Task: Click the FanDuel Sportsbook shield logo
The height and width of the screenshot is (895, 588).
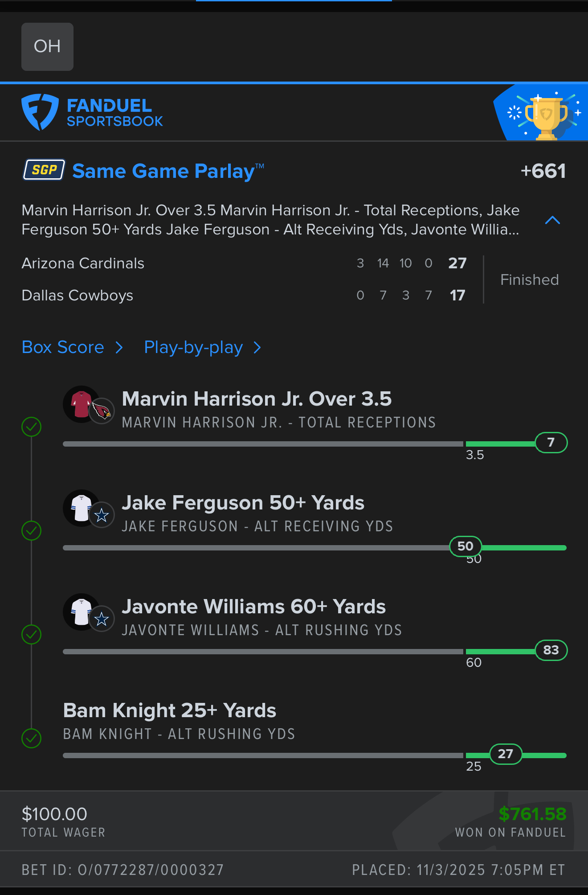Action: pos(40,112)
